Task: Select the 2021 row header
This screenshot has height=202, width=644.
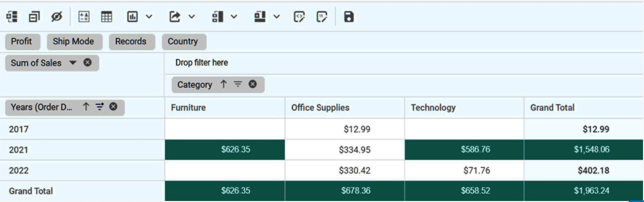Action: pyautogui.click(x=82, y=150)
